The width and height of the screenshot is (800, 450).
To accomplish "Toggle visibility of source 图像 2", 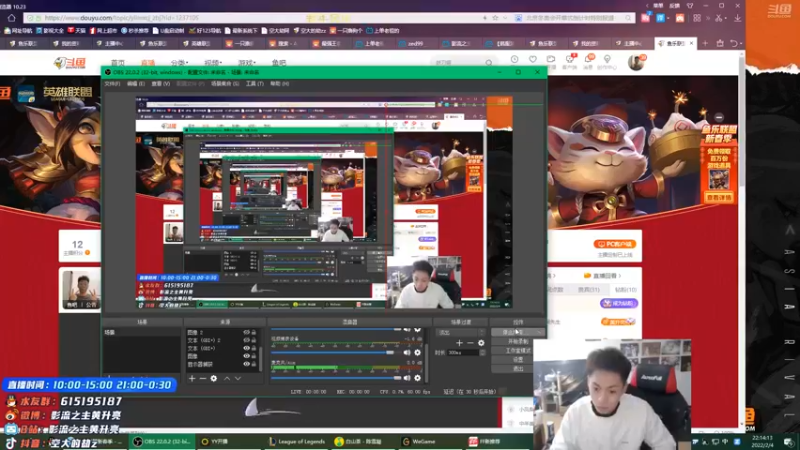I will (246, 333).
